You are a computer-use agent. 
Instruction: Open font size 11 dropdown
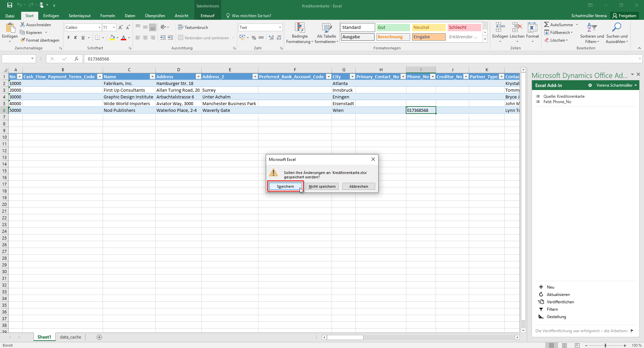click(114, 28)
